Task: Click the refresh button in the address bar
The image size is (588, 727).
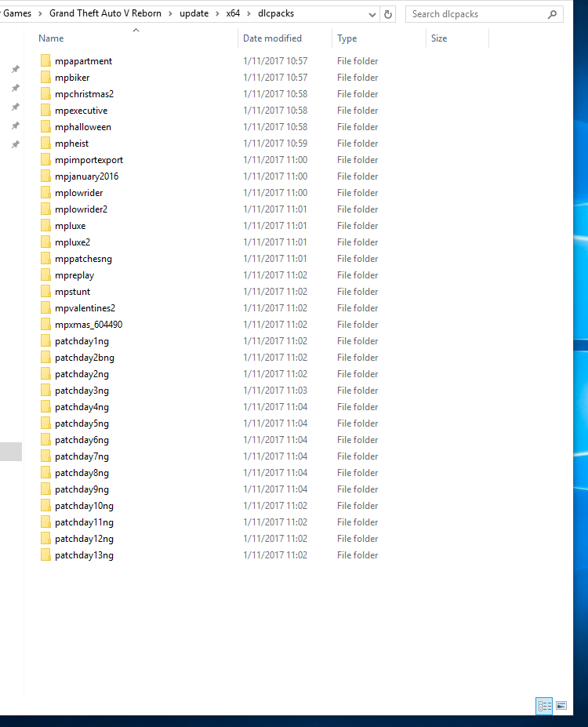Action: pyautogui.click(x=388, y=14)
